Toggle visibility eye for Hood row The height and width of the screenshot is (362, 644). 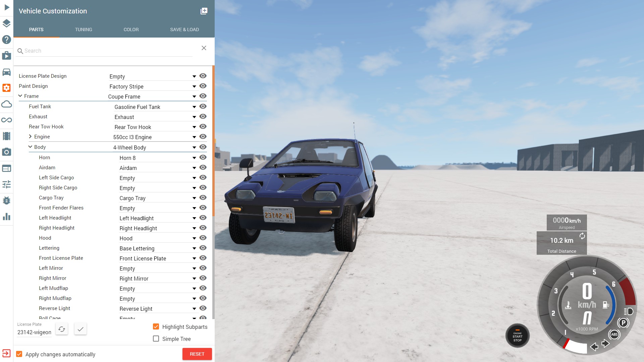203,238
